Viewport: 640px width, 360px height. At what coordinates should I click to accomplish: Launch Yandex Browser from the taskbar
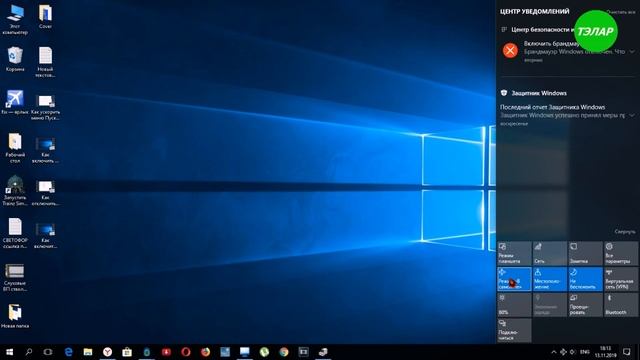(107, 352)
